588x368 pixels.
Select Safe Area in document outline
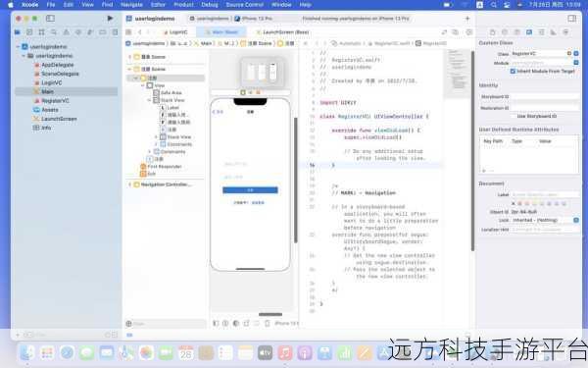[171, 93]
